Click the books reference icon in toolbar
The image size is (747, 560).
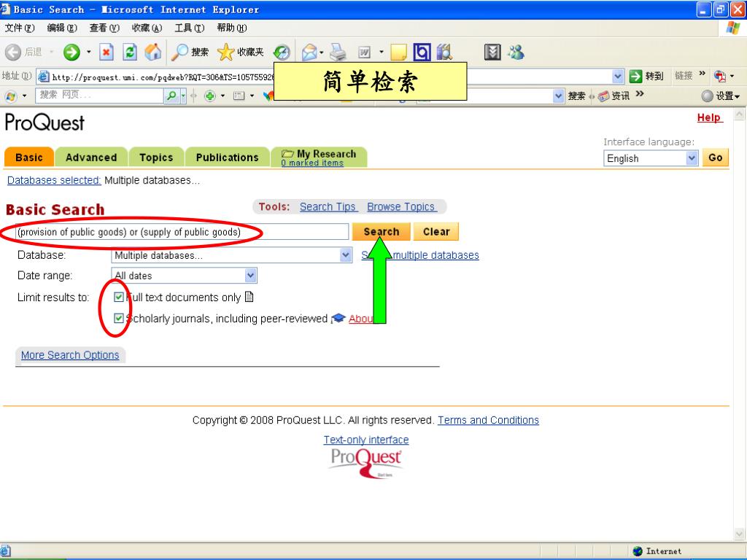coord(444,52)
